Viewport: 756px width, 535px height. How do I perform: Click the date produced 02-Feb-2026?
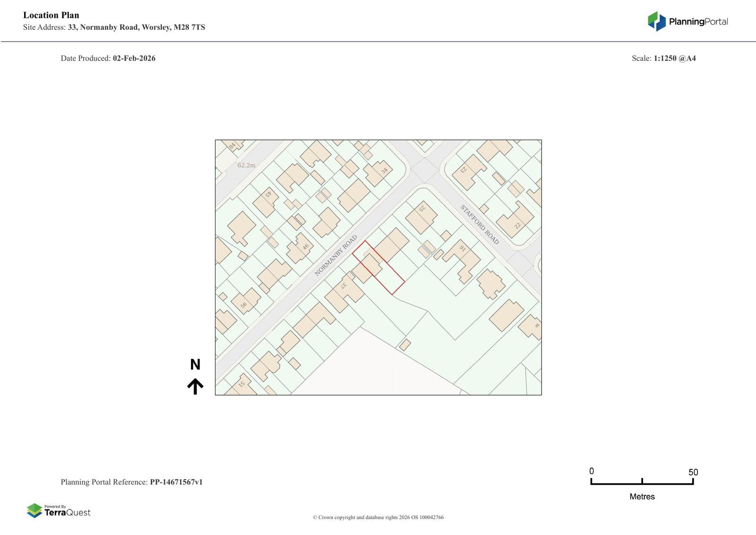tap(134, 59)
